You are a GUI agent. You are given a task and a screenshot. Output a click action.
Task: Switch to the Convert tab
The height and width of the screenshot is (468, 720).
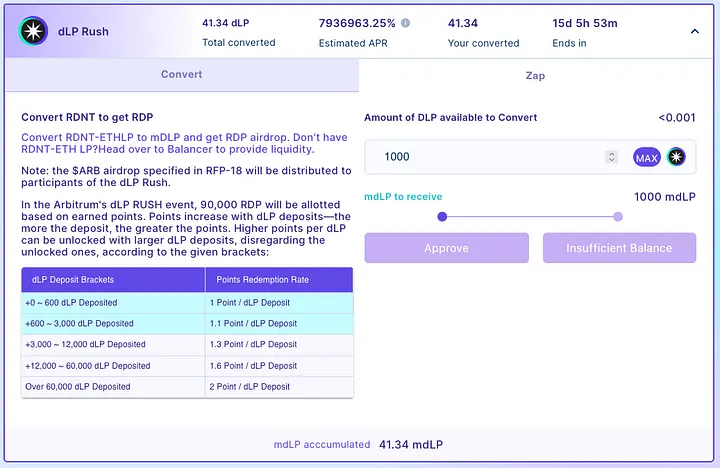182,74
